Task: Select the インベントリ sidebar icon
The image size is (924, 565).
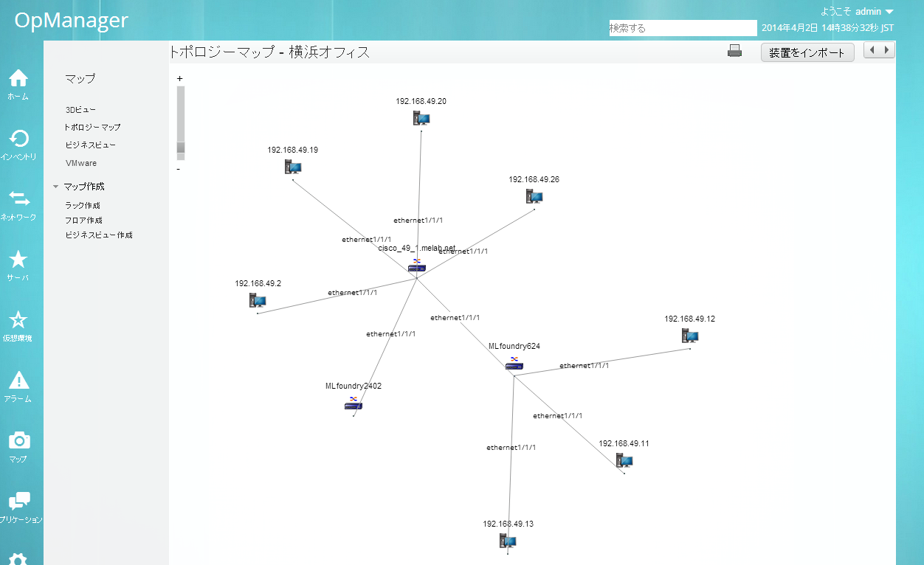Action: click(x=18, y=142)
